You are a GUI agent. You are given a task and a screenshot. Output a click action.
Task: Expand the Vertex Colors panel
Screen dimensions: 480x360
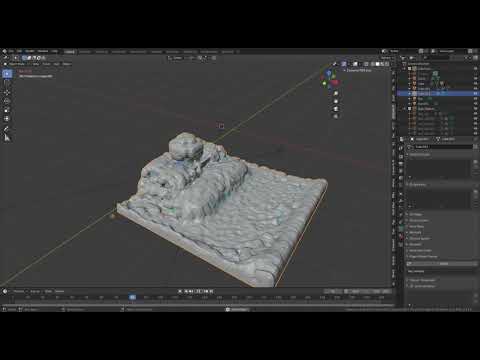[418, 220]
